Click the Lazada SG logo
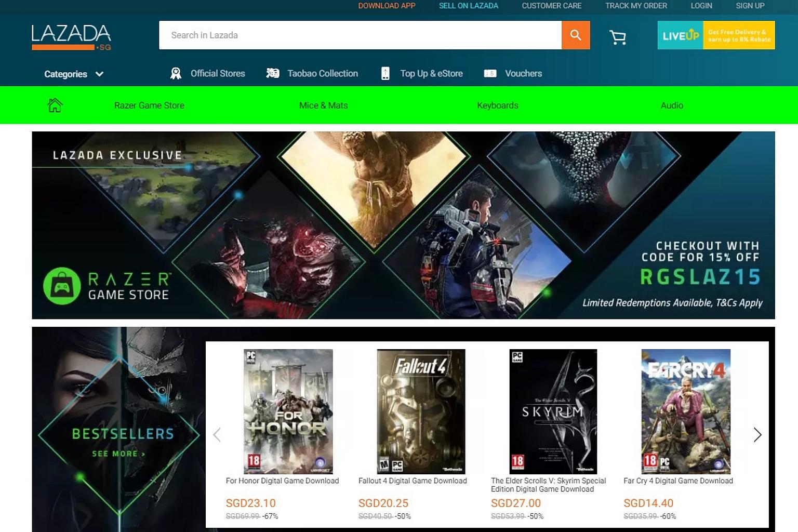 [71, 37]
